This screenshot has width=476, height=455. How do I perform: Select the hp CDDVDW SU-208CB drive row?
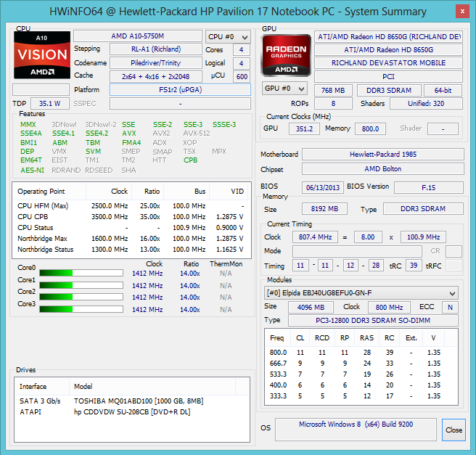tap(132, 412)
